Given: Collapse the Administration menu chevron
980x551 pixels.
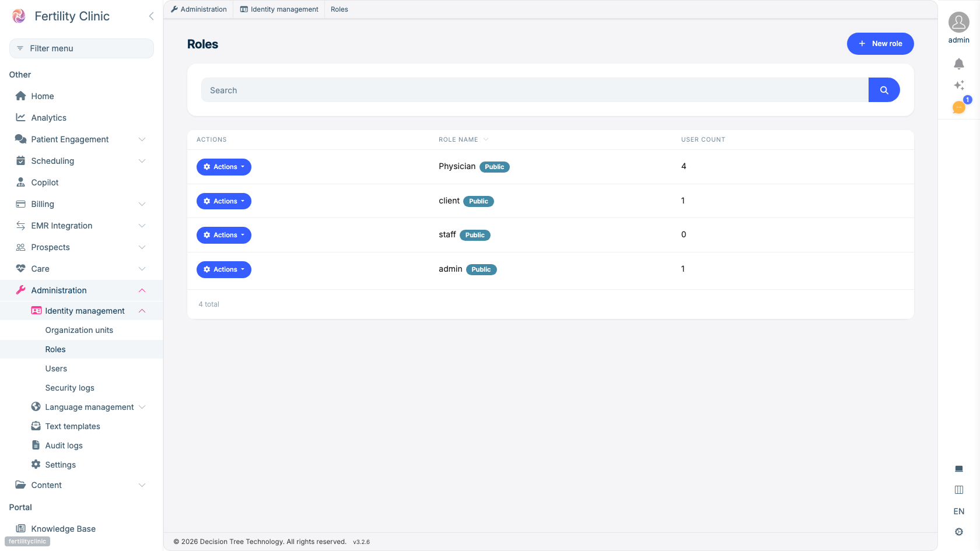Looking at the screenshot, I should tap(142, 290).
